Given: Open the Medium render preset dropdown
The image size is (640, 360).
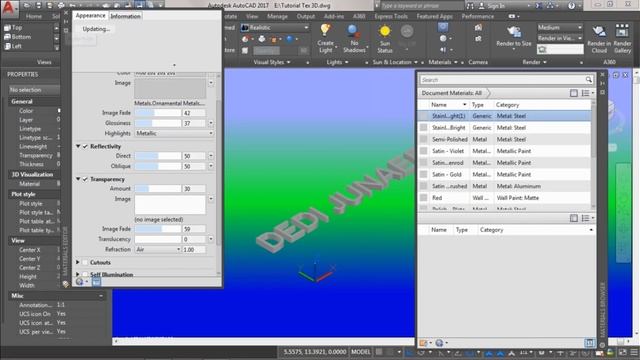Looking at the screenshot, I should 560,27.
